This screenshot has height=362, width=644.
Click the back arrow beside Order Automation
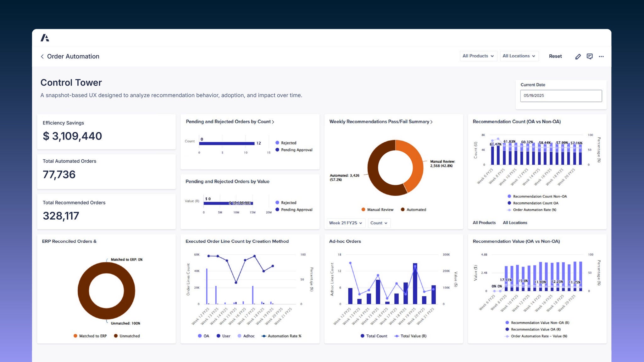pos(42,56)
